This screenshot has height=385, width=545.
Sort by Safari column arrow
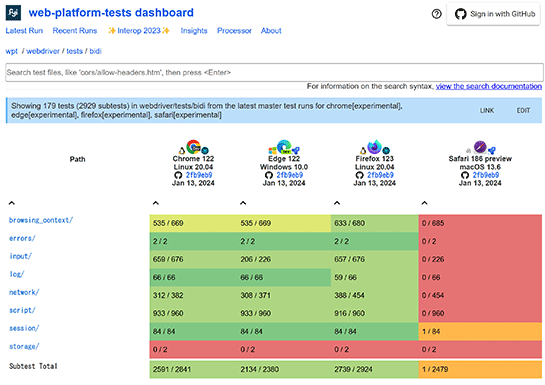pyautogui.click(x=425, y=203)
